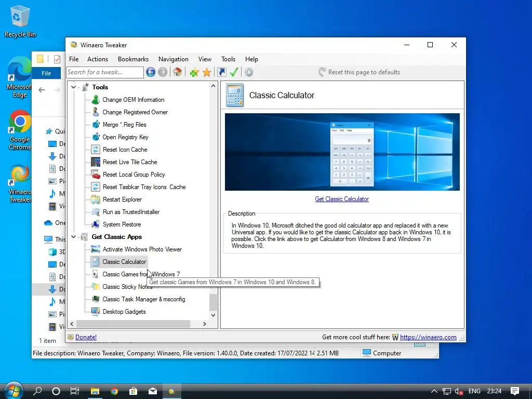This screenshot has width=532, height=399.
Task: Go to the Home page icon
Action: click(178, 72)
